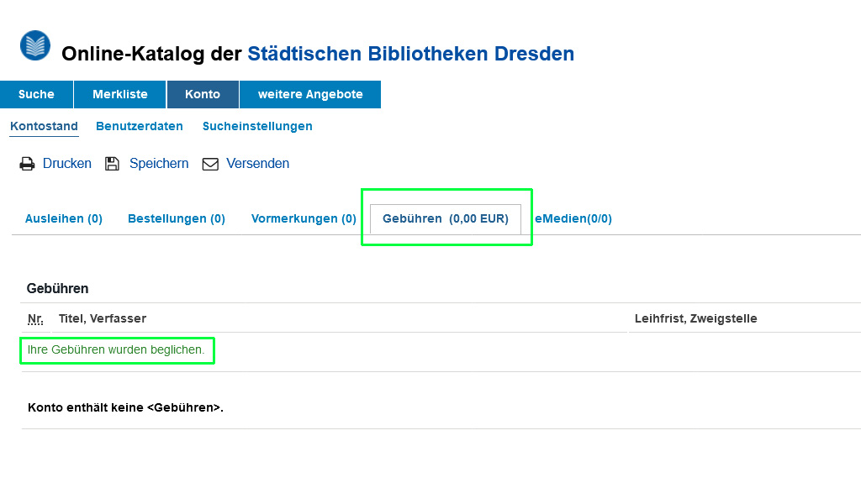This screenshot has width=861, height=504.
Task: Click 'Konto enthält keine <Gebühren>.' text
Action: (x=125, y=407)
